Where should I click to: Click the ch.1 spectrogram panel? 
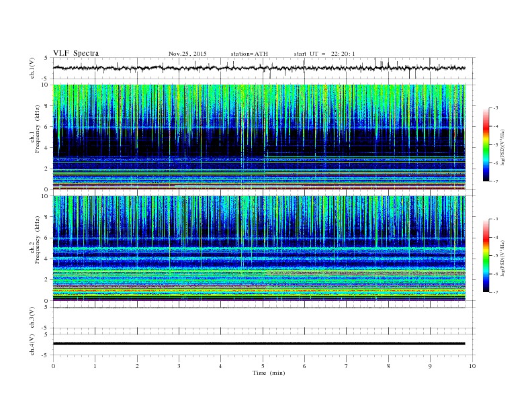pos(259,137)
